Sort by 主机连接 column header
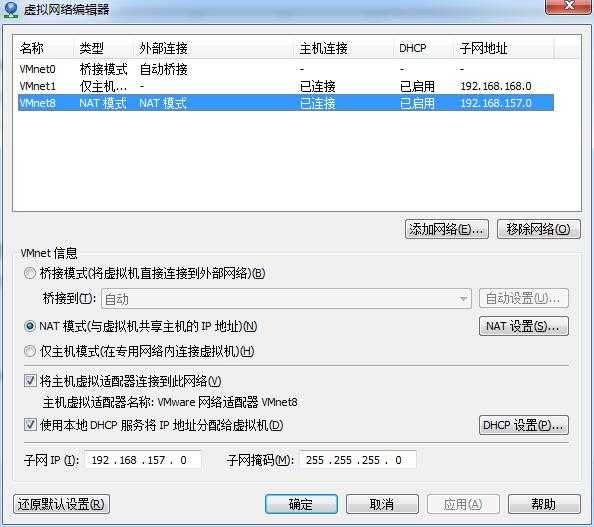This screenshot has height=527, width=594. (344, 48)
